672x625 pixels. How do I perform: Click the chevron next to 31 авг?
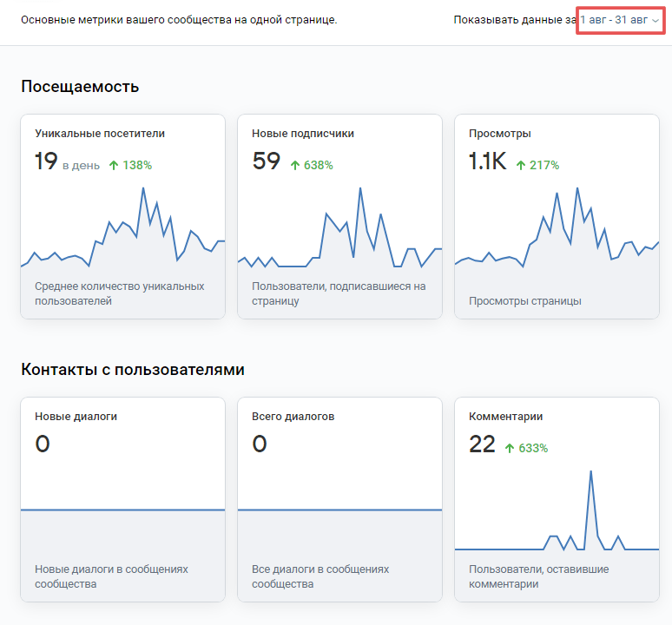pyautogui.click(x=656, y=21)
